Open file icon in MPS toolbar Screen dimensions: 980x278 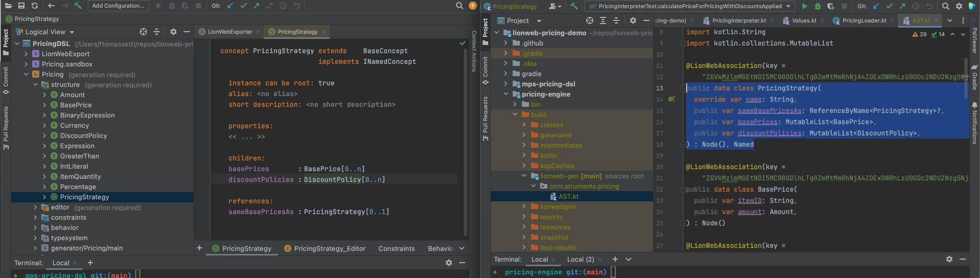[x=8, y=6]
